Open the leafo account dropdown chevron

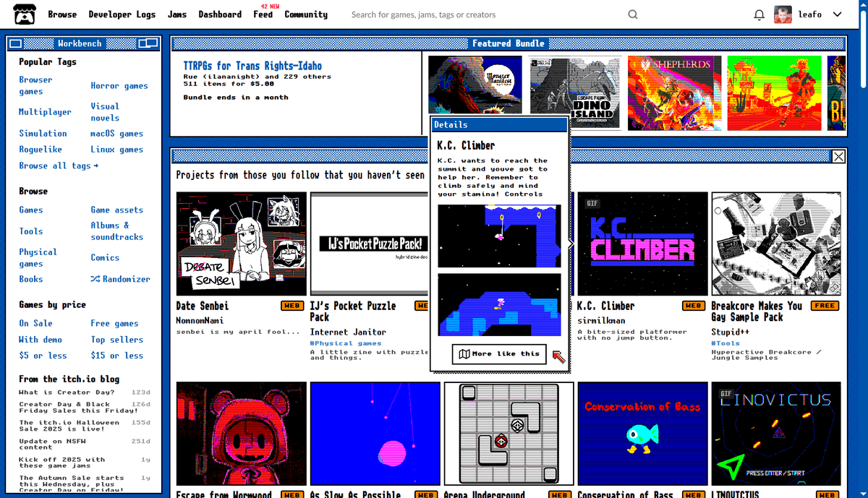[837, 14]
